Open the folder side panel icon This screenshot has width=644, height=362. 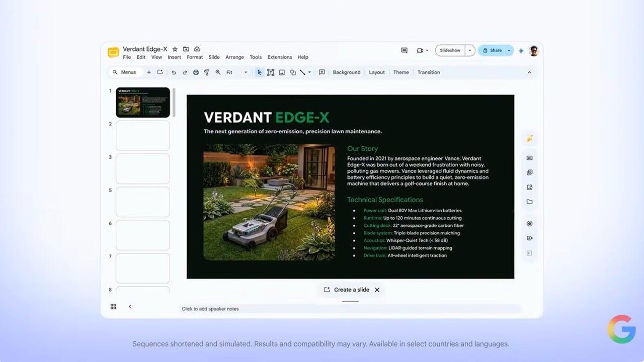pyautogui.click(x=529, y=202)
